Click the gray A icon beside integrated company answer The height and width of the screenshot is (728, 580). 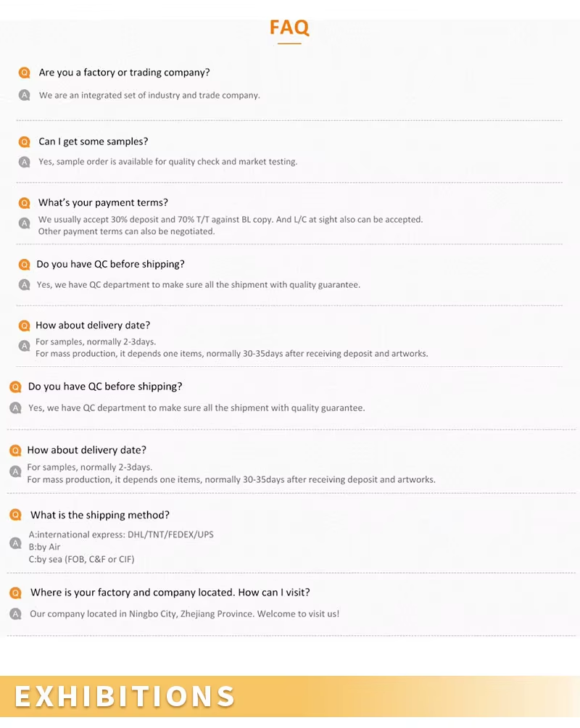coord(24,95)
